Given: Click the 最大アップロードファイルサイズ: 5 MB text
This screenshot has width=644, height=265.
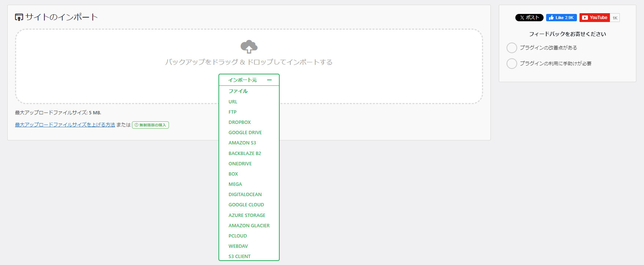Looking at the screenshot, I should tap(58, 113).
